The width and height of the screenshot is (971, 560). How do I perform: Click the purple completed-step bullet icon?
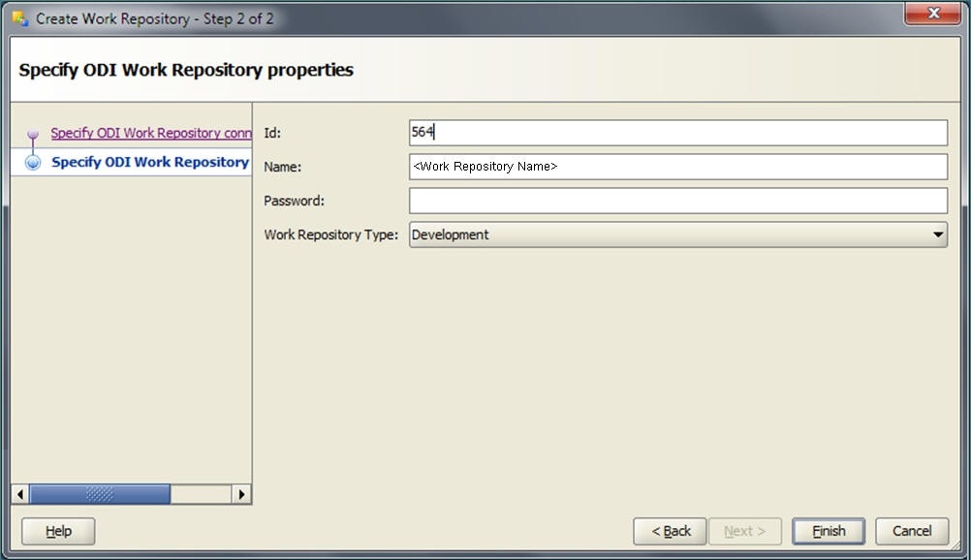[33, 134]
